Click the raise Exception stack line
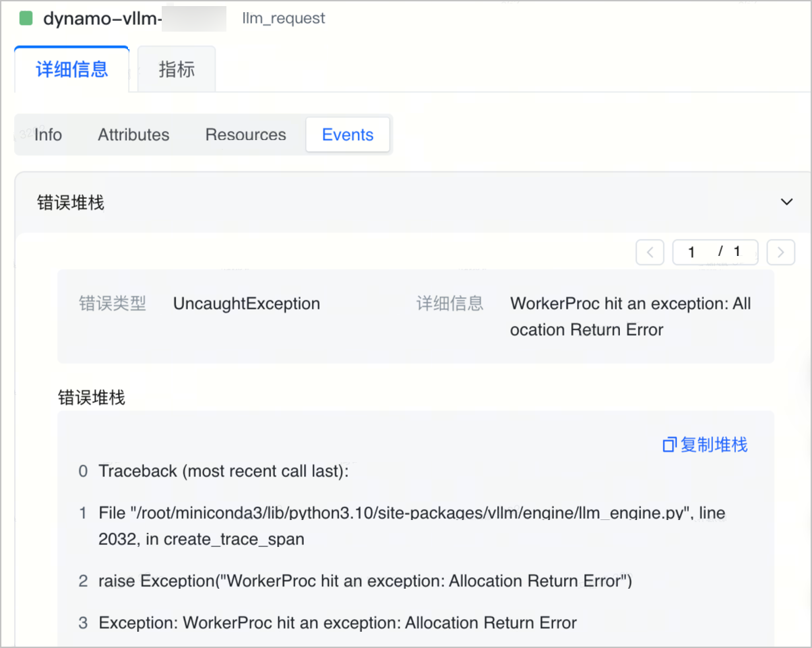The height and width of the screenshot is (648, 812). click(365, 581)
